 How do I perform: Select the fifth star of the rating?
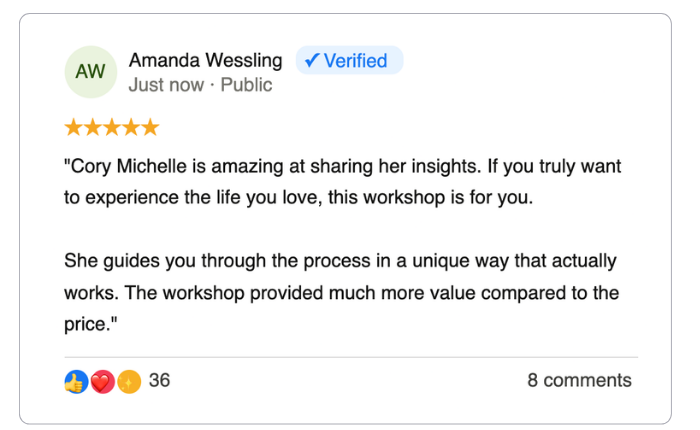click(149, 127)
